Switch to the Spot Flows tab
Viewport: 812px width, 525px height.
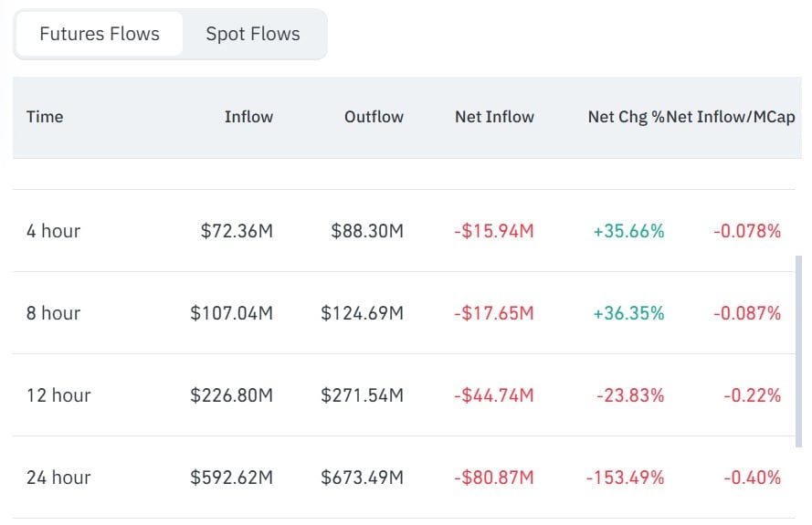coord(253,34)
